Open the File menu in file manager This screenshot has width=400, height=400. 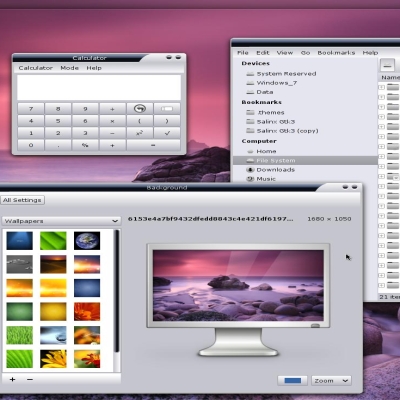click(x=243, y=53)
